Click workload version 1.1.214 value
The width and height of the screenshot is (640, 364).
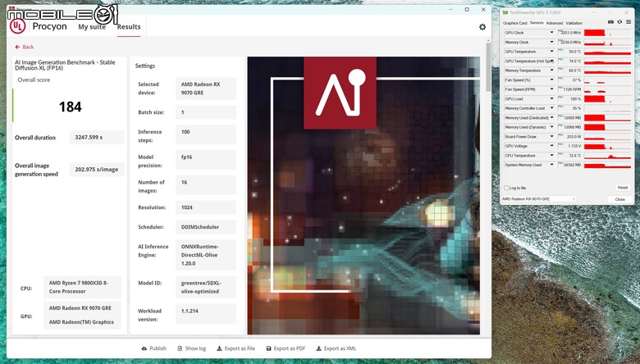point(206,315)
